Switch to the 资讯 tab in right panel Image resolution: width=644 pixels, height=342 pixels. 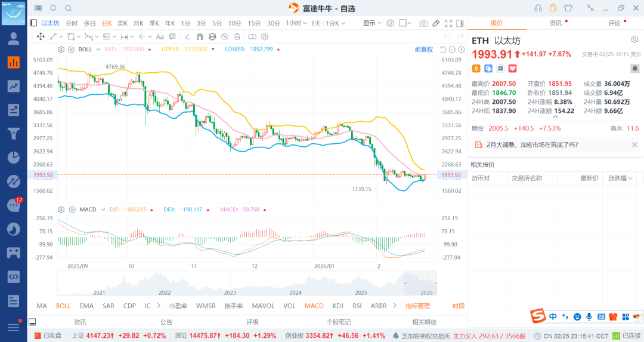click(x=555, y=23)
